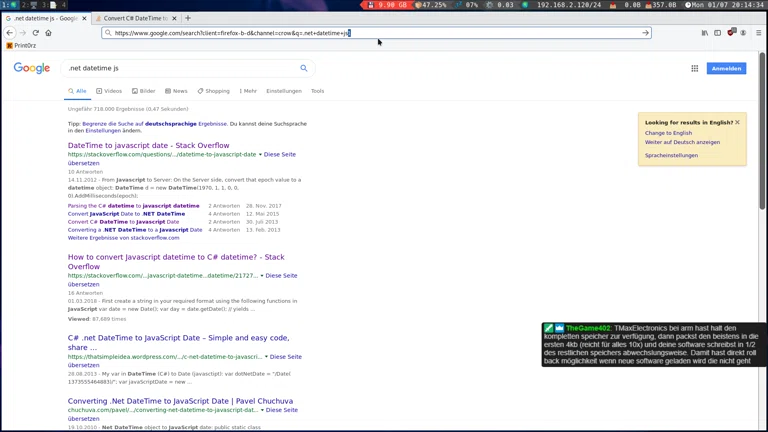The image size is (768, 432).
Task: Switch to Shopping results
Action: tap(214, 91)
